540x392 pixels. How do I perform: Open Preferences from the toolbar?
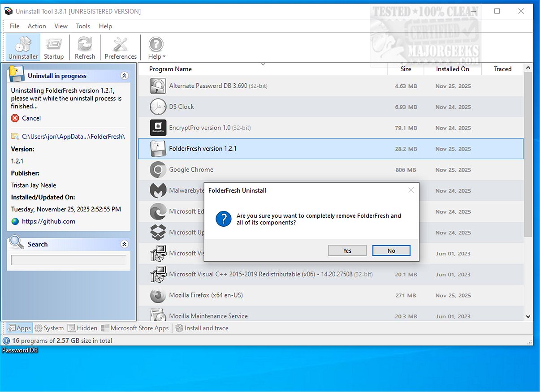point(121,47)
